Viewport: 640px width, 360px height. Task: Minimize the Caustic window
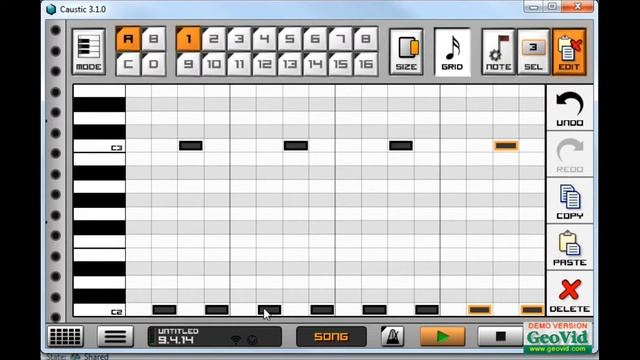point(533,7)
